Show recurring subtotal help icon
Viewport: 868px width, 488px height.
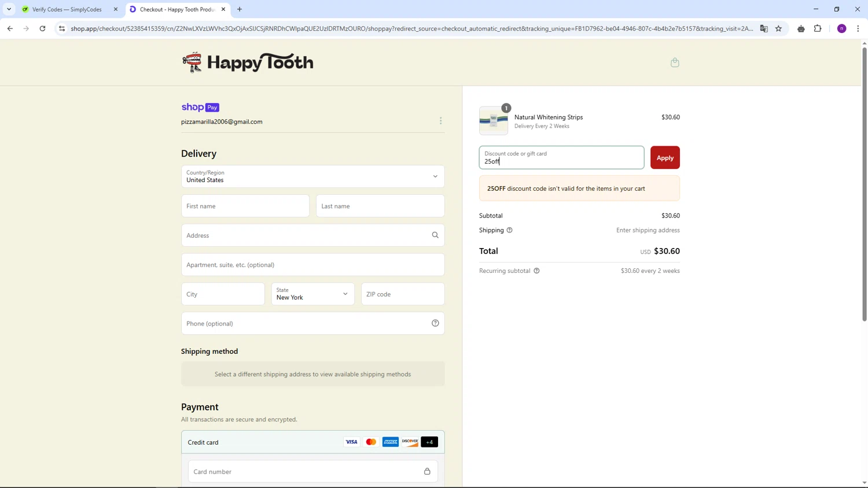tap(536, 271)
